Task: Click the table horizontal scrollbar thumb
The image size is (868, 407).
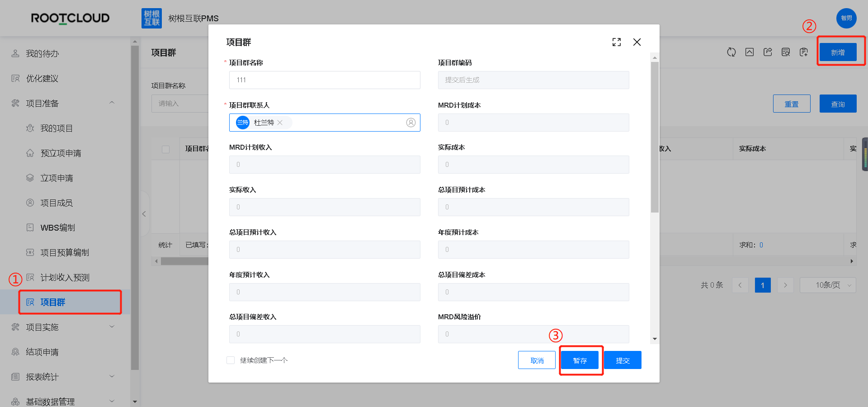Action: click(185, 261)
